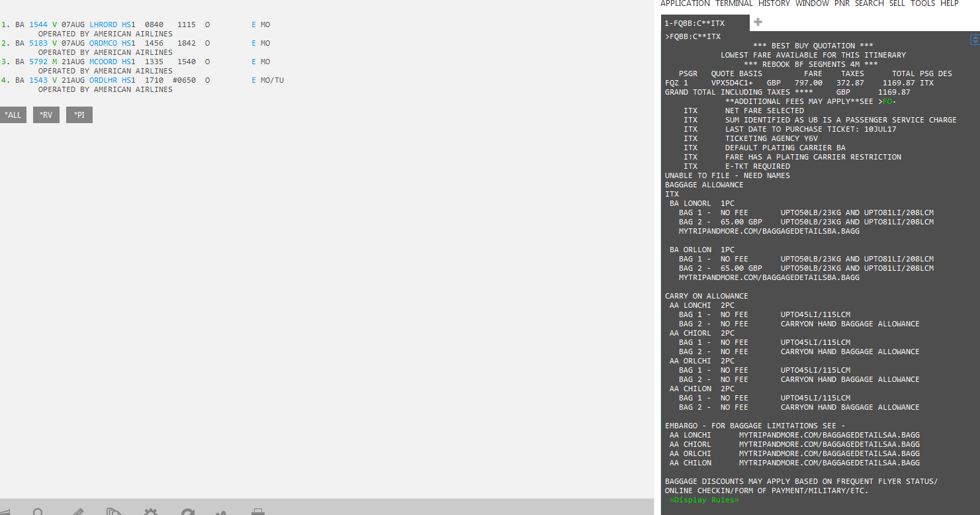
Task: Click booking class M on flight 5792
Action: (x=54, y=62)
